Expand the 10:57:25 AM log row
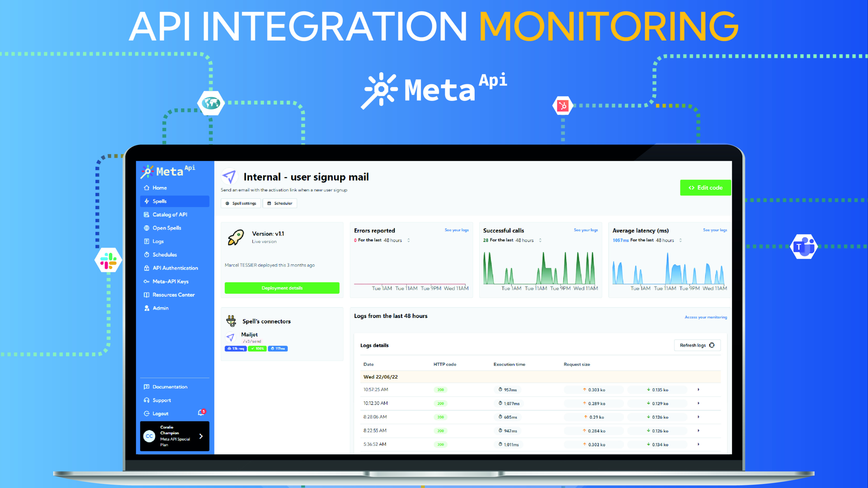The width and height of the screenshot is (868, 488). coord(699,390)
